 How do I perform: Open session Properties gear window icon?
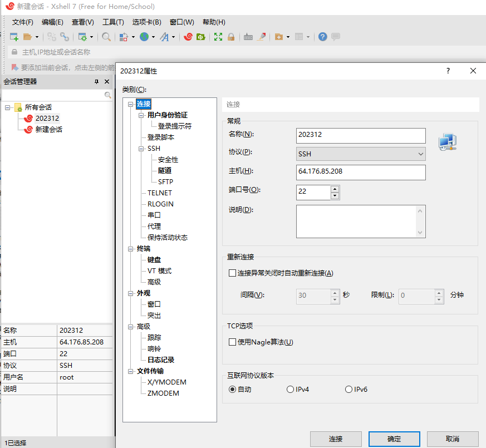(82, 37)
